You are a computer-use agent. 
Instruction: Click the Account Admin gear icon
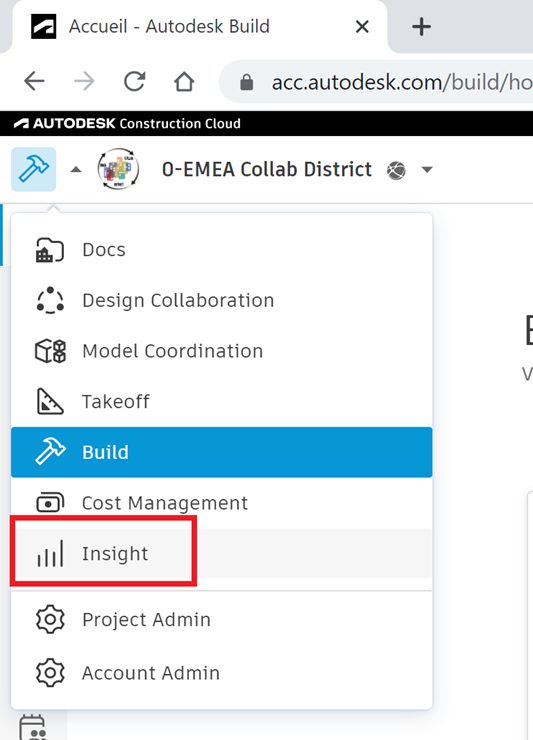[x=50, y=673]
